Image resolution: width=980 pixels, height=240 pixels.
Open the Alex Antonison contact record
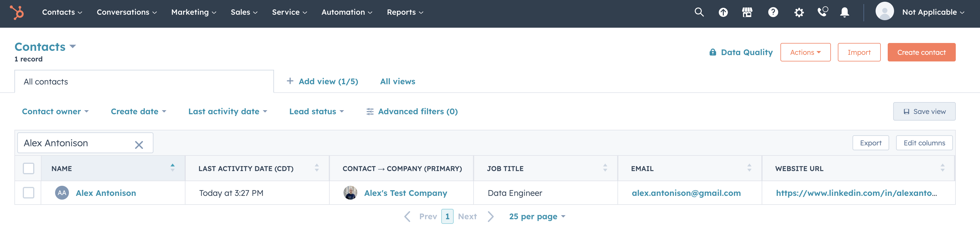[106, 193]
